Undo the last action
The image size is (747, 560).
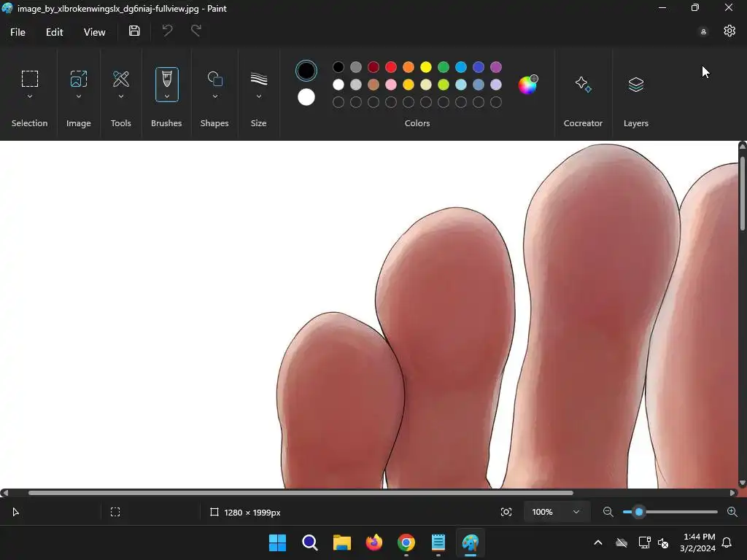[167, 31]
